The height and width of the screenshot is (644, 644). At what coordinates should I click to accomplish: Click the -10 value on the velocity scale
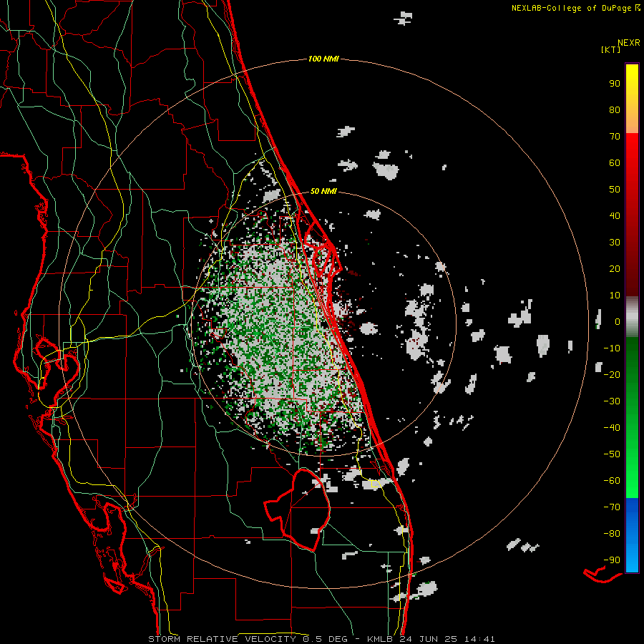[612, 348]
